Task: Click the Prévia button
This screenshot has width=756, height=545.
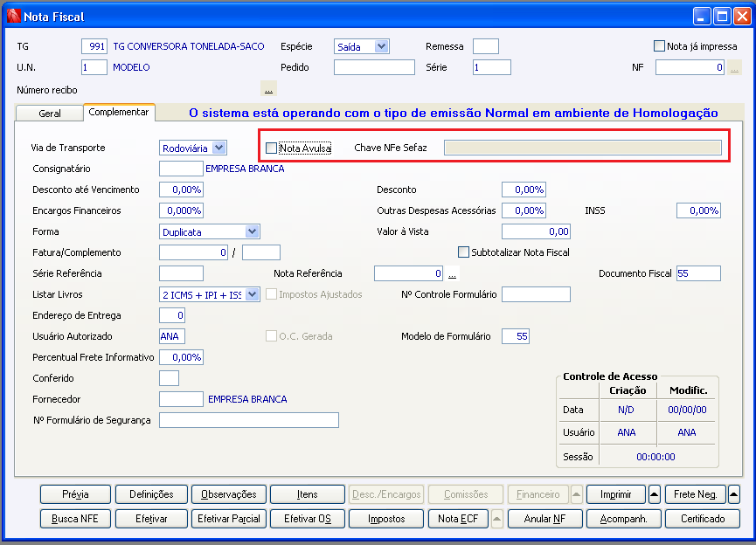Action: click(x=76, y=494)
